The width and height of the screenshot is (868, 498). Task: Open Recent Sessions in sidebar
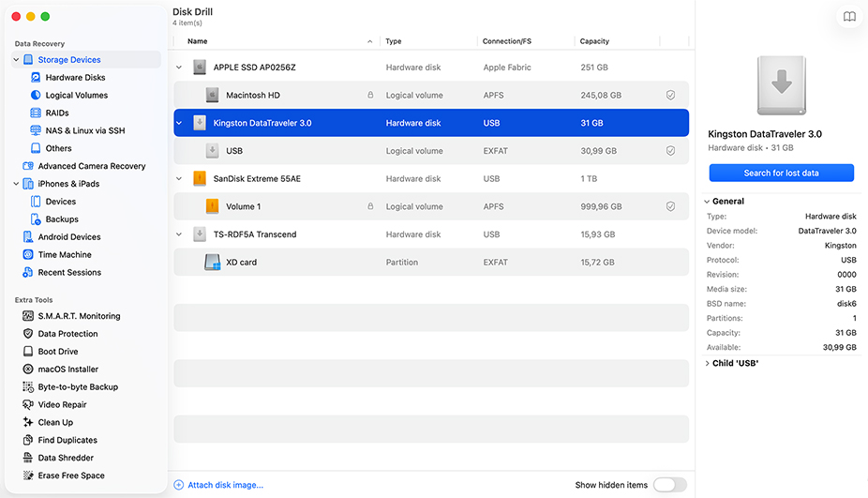[69, 272]
